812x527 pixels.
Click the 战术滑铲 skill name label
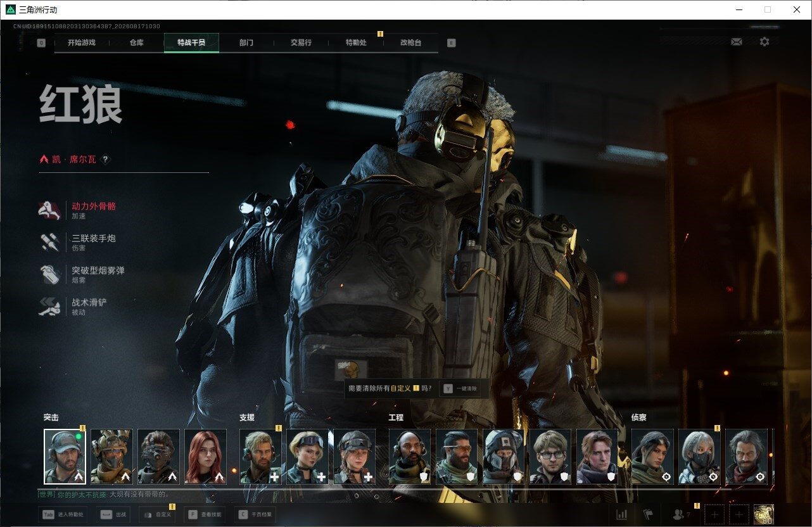click(89, 302)
